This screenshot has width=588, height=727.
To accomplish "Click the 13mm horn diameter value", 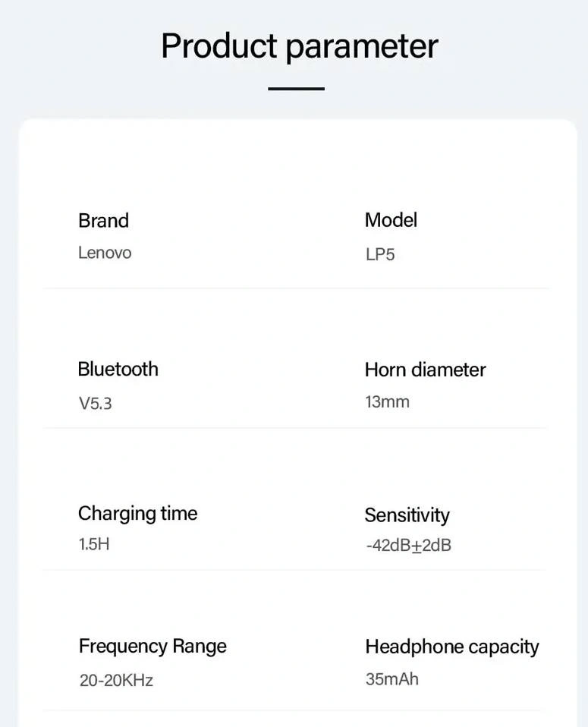I will [x=387, y=402].
